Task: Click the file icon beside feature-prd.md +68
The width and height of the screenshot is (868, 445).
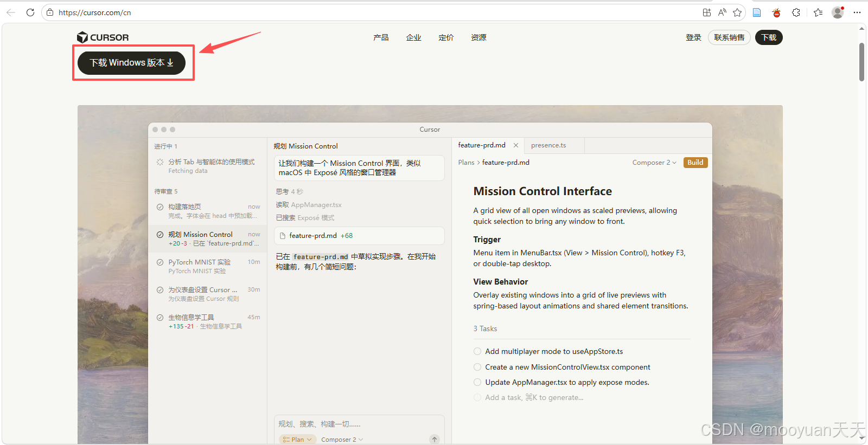Action: coord(283,236)
